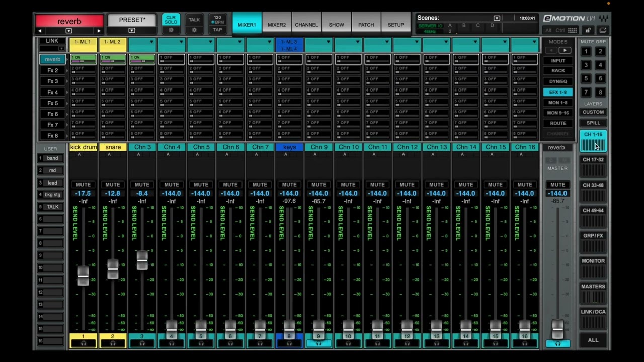
Task: Cue channel 3 headphone icon
Action: tap(142, 344)
